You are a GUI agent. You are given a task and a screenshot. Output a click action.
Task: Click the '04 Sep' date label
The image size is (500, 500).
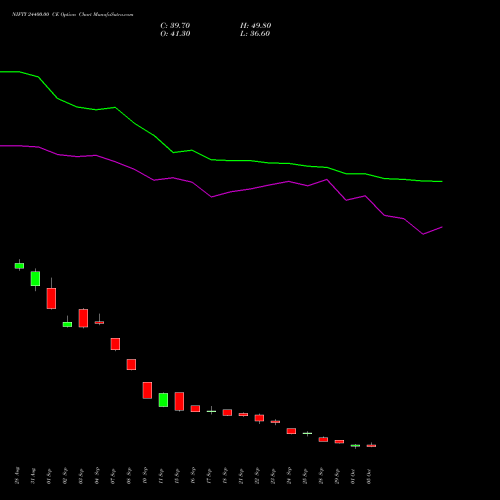97,476
